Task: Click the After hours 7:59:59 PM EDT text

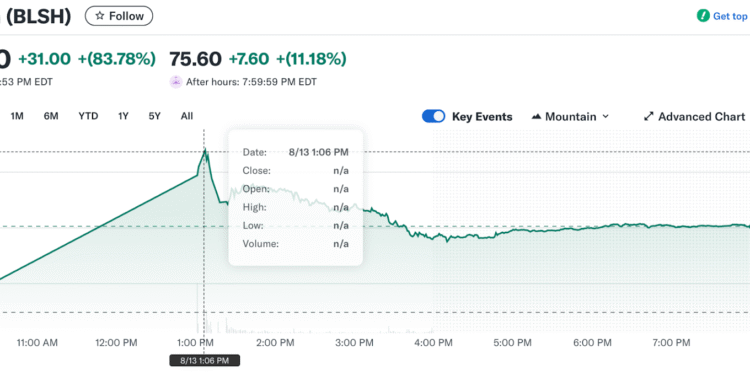Action: tap(251, 82)
